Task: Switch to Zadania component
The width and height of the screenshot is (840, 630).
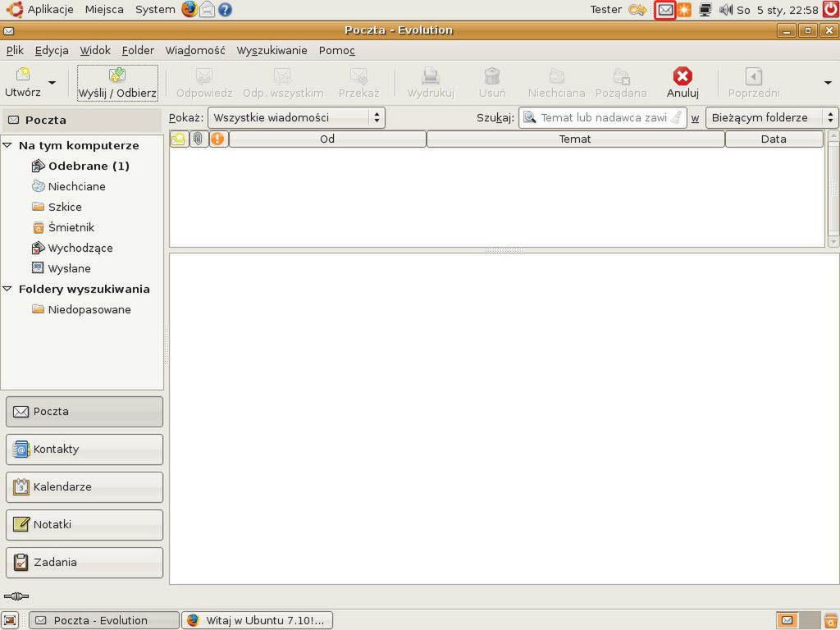Action: tap(84, 563)
